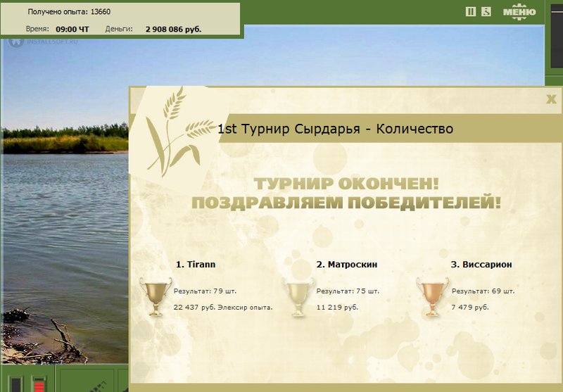Click the gold trophy for Tirann
The width and height of the screenshot is (563, 392).
coord(156,296)
